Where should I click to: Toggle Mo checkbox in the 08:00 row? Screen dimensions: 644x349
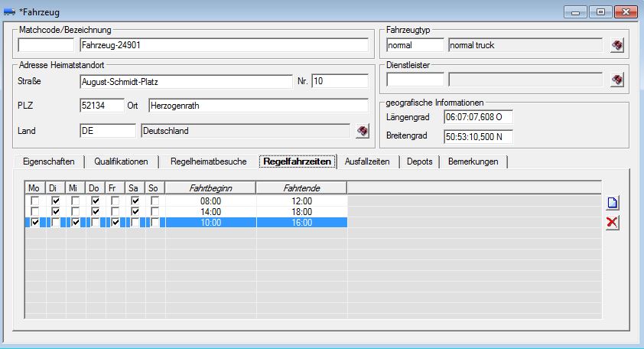(x=34, y=201)
